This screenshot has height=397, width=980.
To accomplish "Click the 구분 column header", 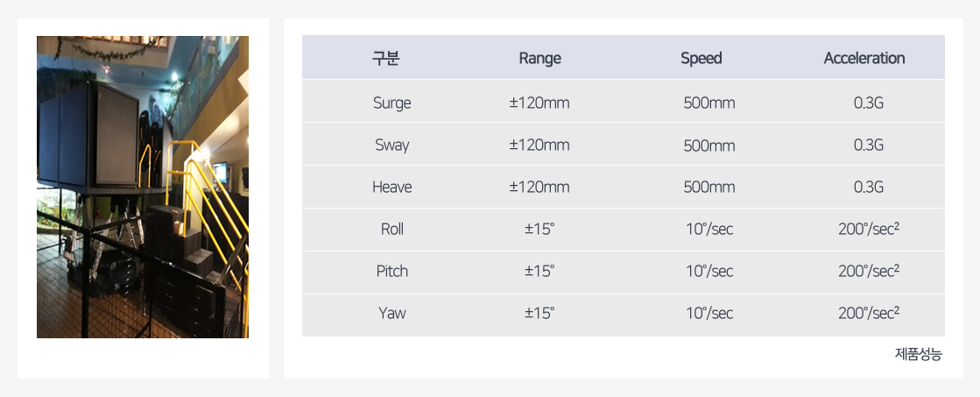I will [x=386, y=59].
